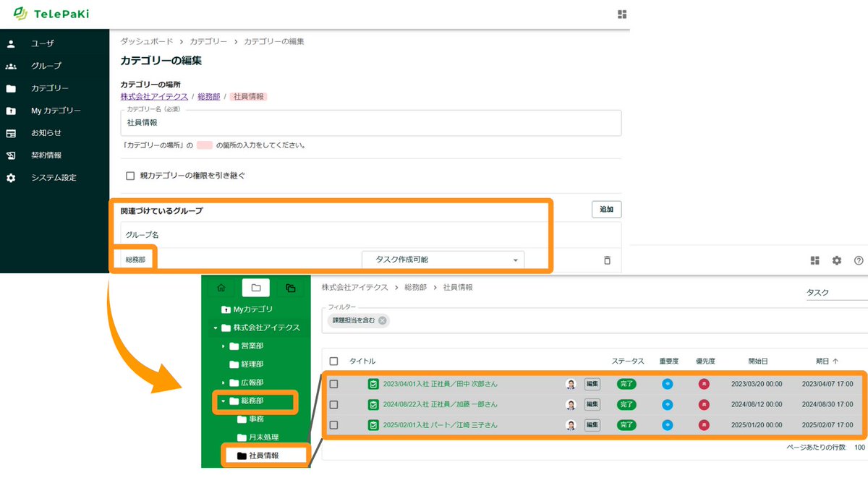Viewport: 868px width, 488px height.
Task: Check the 田中 次郎さん task row checkbox
Action: pos(333,384)
